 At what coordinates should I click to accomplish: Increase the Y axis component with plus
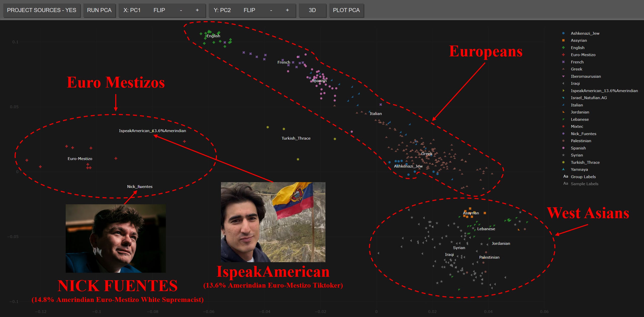pyautogui.click(x=287, y=10)
